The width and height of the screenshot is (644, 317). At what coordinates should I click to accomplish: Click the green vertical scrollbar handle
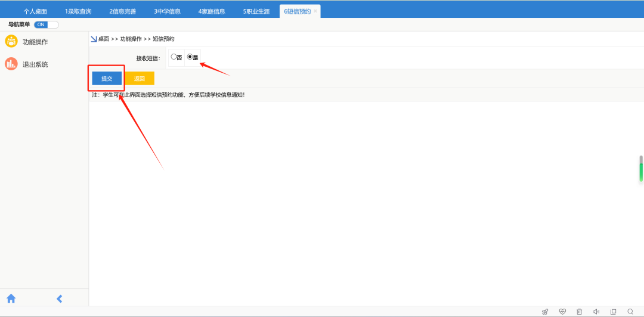click(x=641, y=170)
